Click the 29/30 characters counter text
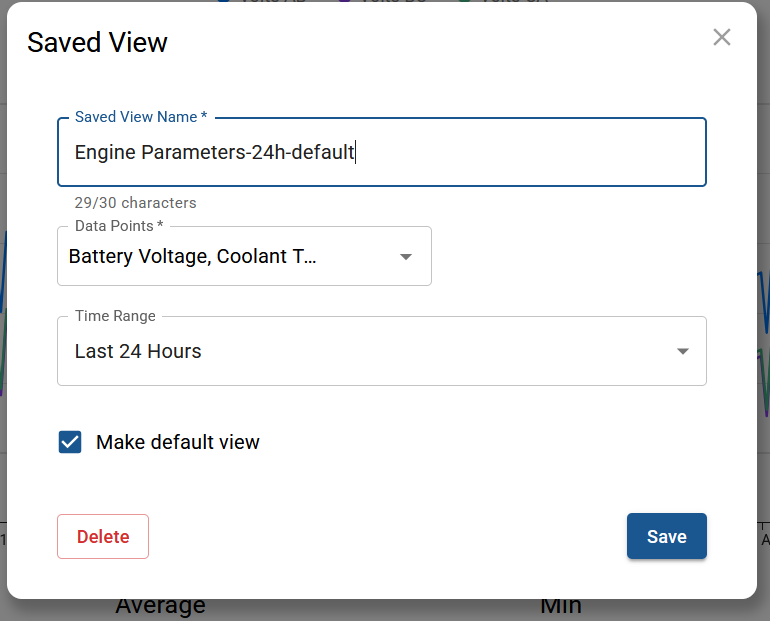 click(x=135, y=203)
